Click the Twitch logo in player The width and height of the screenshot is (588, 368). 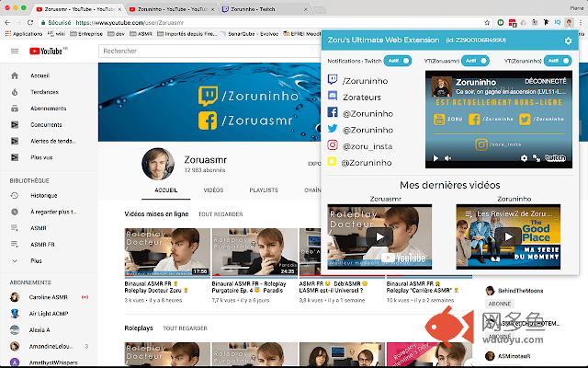(555, 158)
